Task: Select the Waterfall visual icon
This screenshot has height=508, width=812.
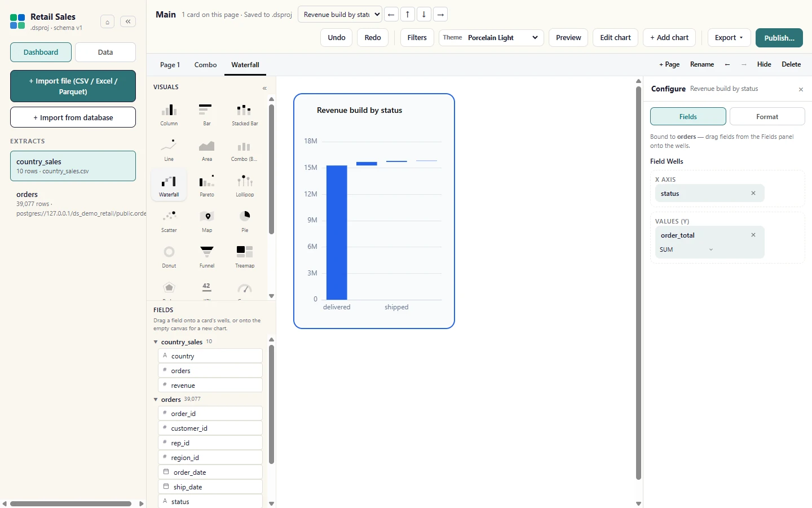Action: pyautogui.click(x=169, y=186)
